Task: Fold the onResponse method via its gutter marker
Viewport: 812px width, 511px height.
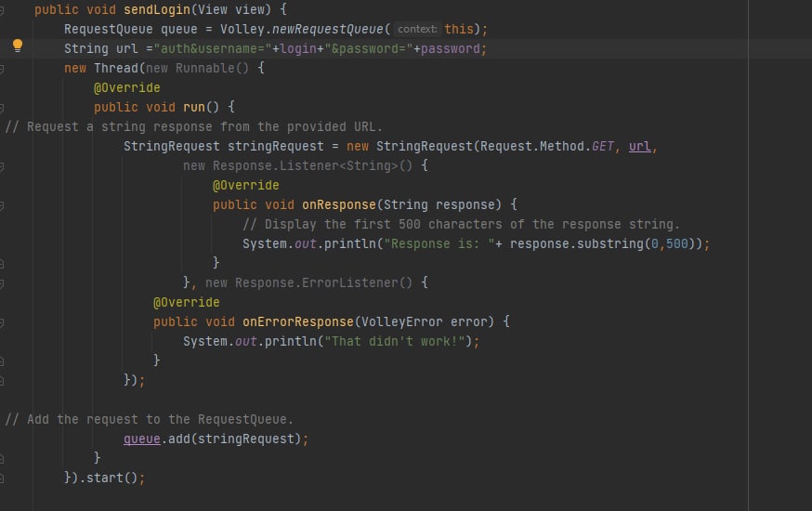Action: [x=2, y=205]
